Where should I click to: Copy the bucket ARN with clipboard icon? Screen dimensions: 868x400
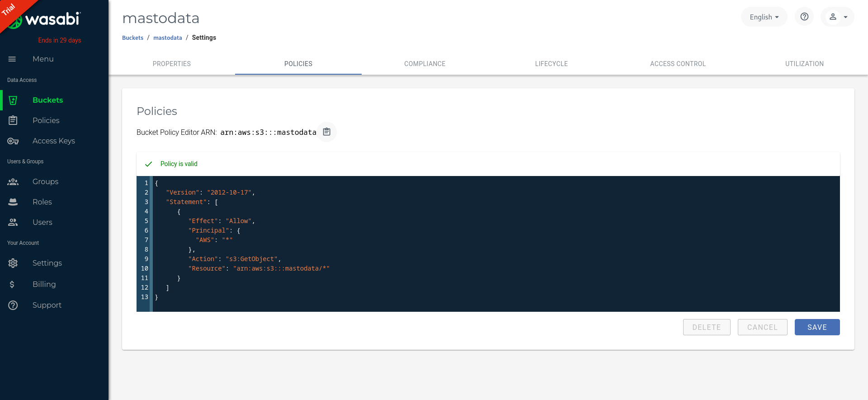click(x=327, y=132)
